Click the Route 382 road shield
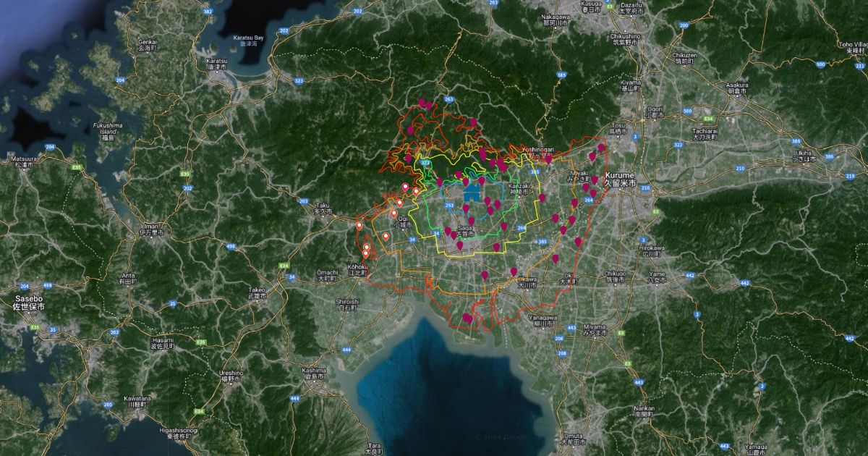Screen dimensions: 868x456 pyautogui.click(x=208, y=12)
